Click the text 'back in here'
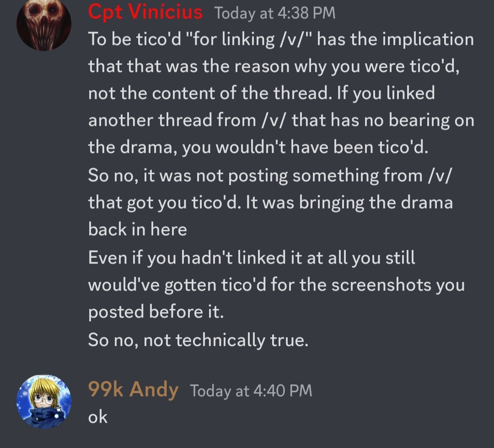The width and height of the screenshot is (494, 448). point(138,229)
